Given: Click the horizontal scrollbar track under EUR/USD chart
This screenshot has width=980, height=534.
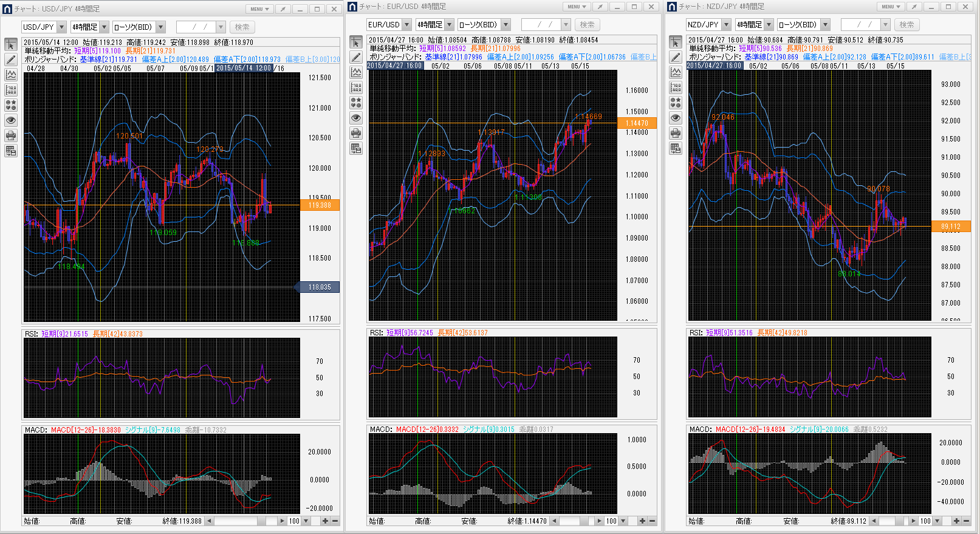Looking at the screenshot, I should point(577,521).
